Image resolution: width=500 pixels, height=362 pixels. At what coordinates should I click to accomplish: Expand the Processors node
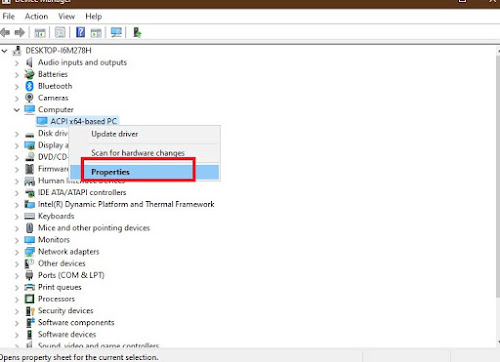point(17,299)
